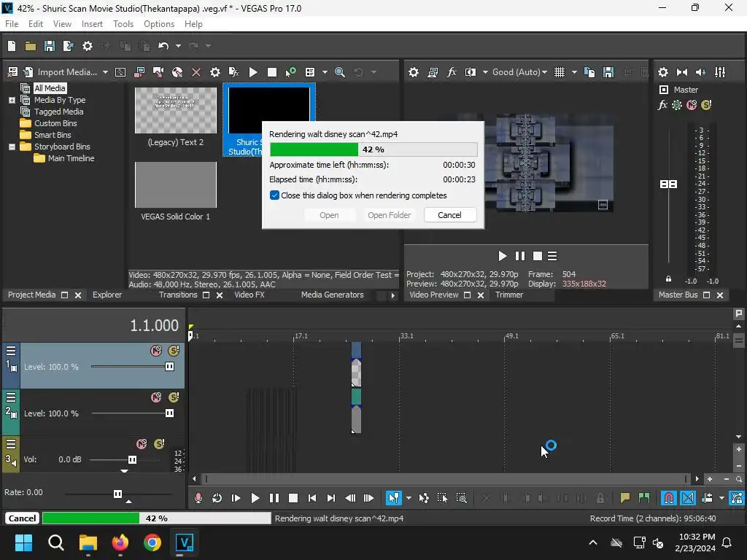Remove selected media with red X icon

tap(196, 72)
